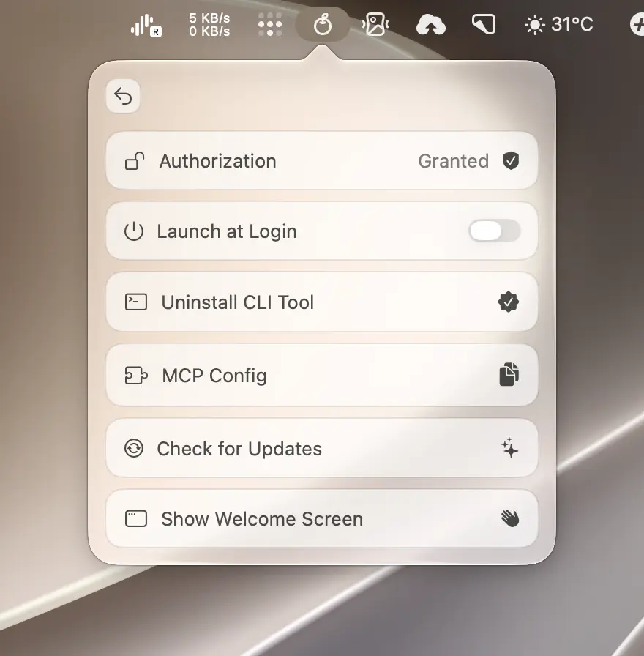Click the power icon beside Launch at Login
Image resolution: width=644 pixels, height=656 pixels.
[134, 231]
